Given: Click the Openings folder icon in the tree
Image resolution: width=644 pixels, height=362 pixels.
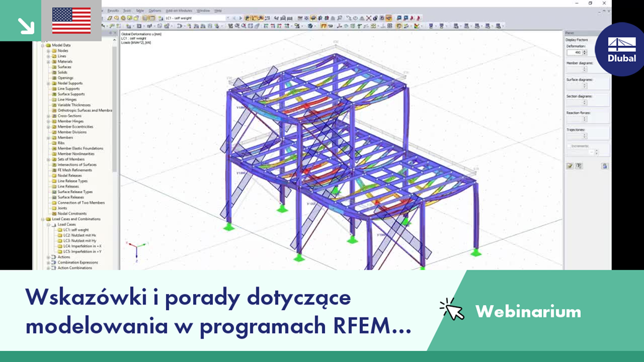Looking at the screenshot, I should click(54, 77).
